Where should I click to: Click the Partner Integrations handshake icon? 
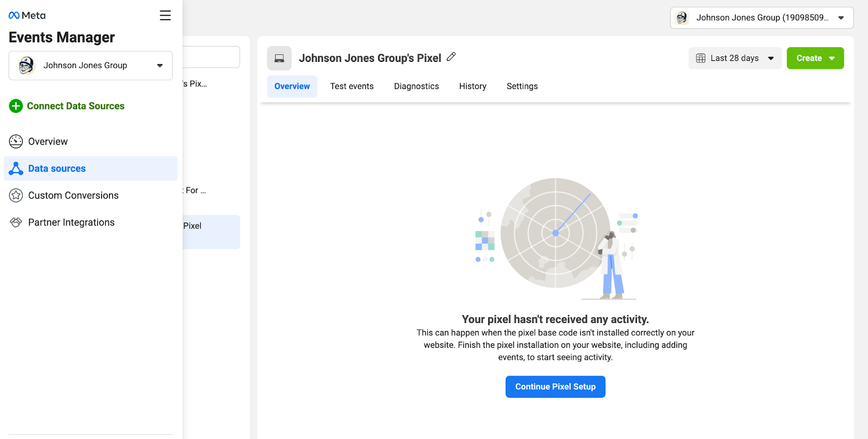16,222
